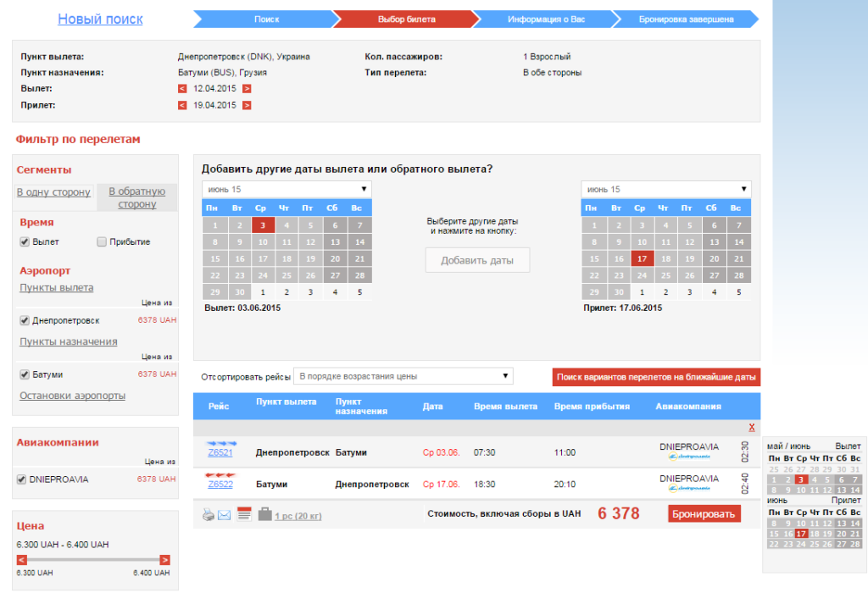Image resolution: width=868 pixels, height=593 pixels.
Task: Click the envelope email icon
Action: click(x=224, y=516)
